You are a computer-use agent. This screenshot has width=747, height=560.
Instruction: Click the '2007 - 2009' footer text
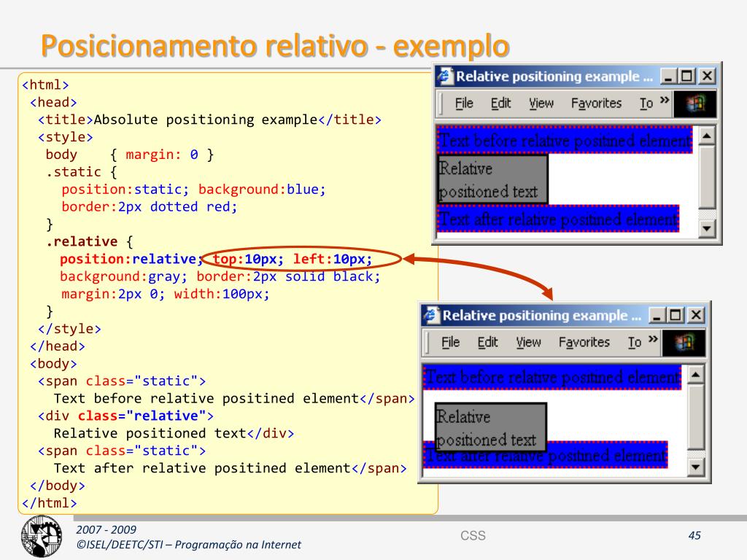point(107,529)
